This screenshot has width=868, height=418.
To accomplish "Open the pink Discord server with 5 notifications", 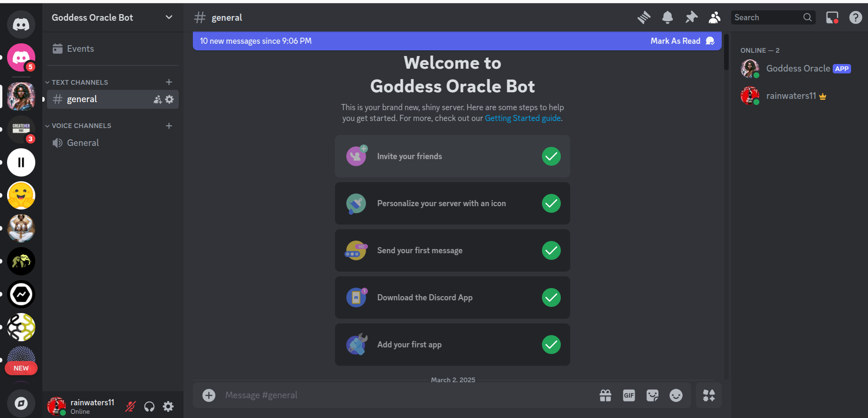I will point(21,57).
